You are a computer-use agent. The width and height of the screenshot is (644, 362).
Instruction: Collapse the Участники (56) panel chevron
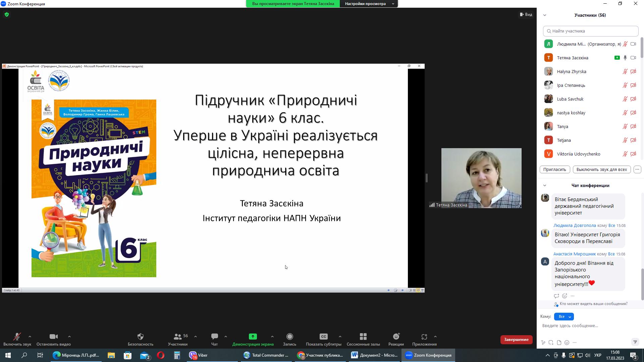[545, 15]
